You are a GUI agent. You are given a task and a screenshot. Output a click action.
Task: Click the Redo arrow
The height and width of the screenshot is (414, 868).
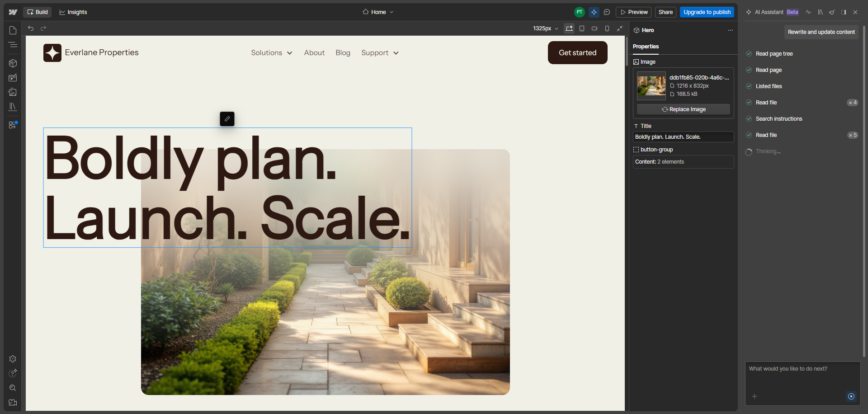43,28
